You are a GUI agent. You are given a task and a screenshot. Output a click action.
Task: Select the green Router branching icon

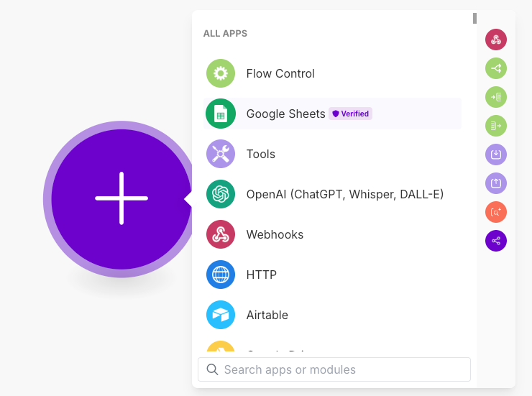tap(496, 68)
